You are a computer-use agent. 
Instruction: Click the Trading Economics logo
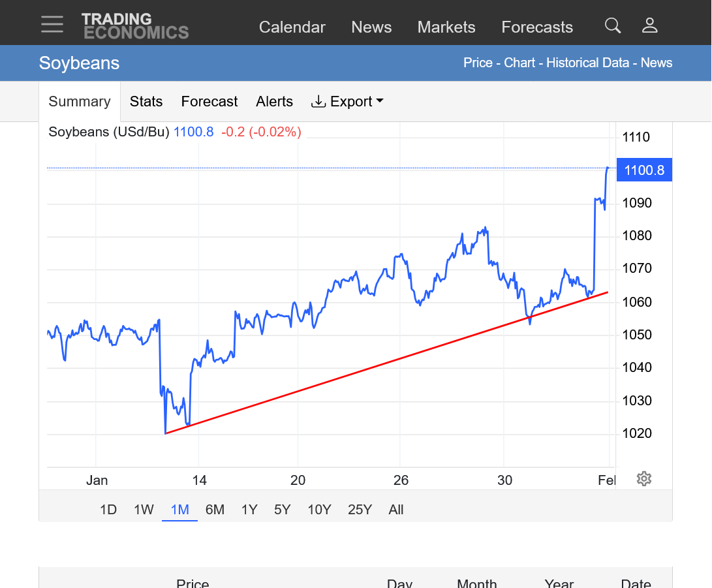click(x=135, y=26)
